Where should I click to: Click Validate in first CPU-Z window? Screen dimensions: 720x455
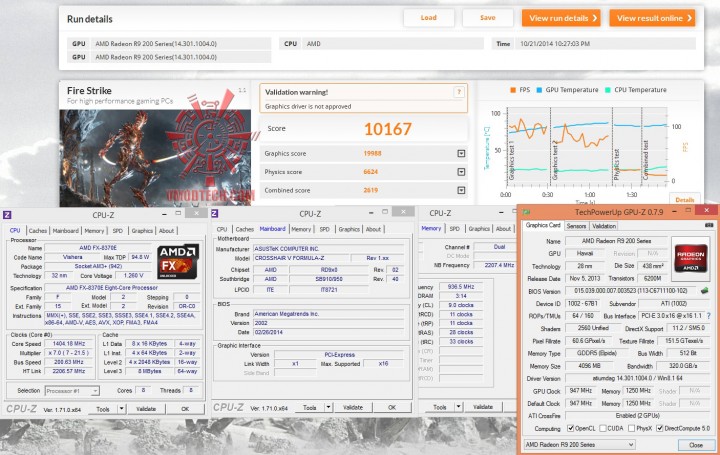(x=146, y=409)
